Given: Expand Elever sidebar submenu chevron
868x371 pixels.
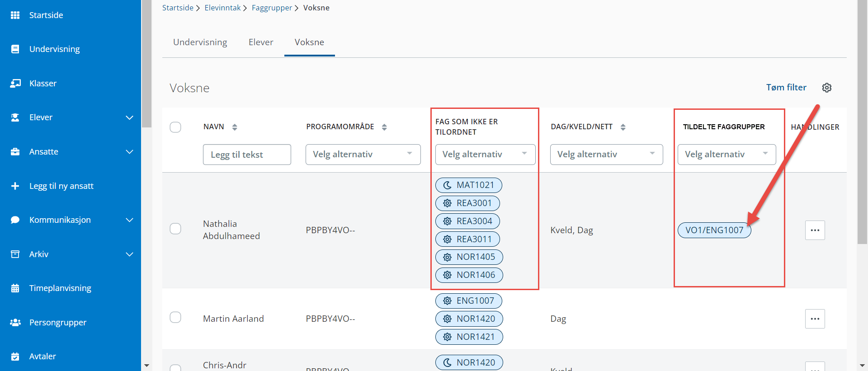Looking at the screenshot, I should (129, 117).
